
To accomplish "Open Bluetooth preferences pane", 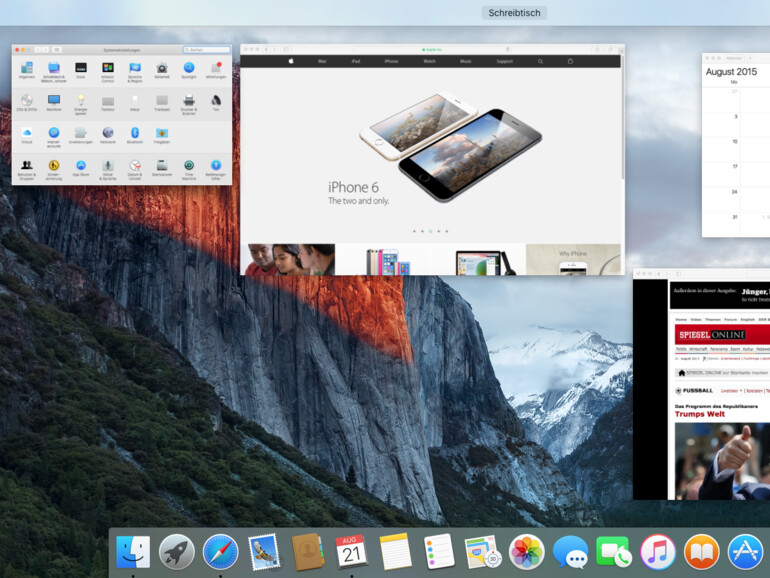I will click(x=135, y=135).
